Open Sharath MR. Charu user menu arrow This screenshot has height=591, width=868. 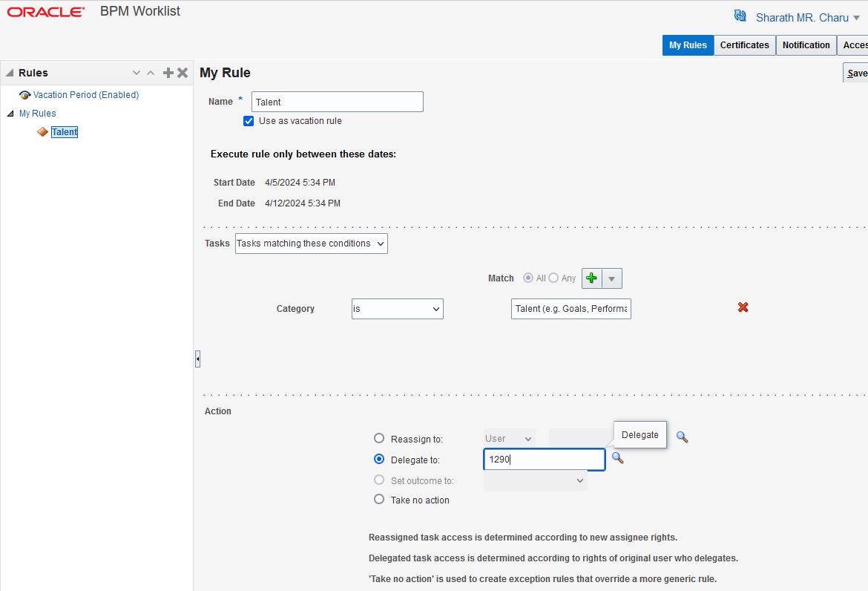(x=856, y=18)
